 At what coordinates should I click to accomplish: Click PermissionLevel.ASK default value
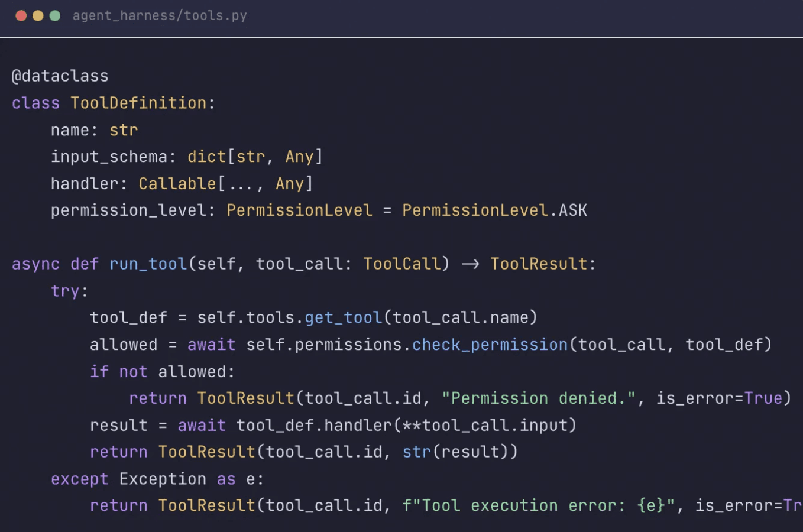click(x=494, y=210)
